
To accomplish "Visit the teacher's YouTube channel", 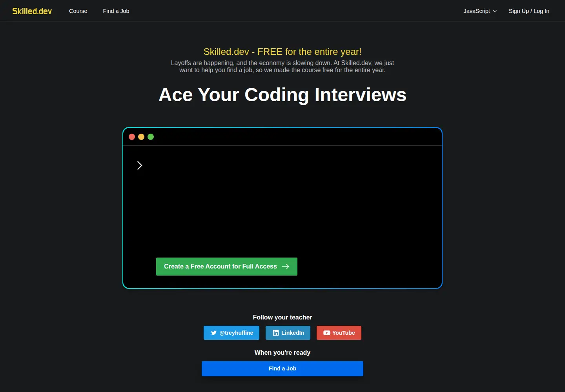I will click(339, 333).
